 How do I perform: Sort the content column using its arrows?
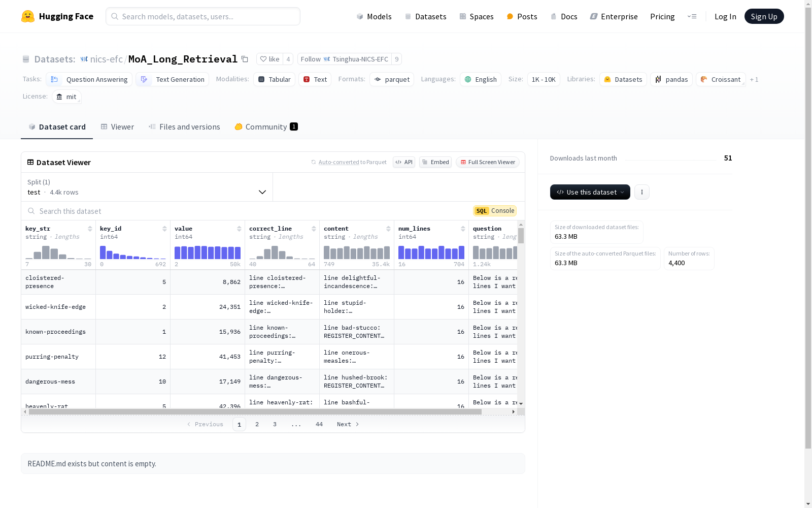click(388, 229)
